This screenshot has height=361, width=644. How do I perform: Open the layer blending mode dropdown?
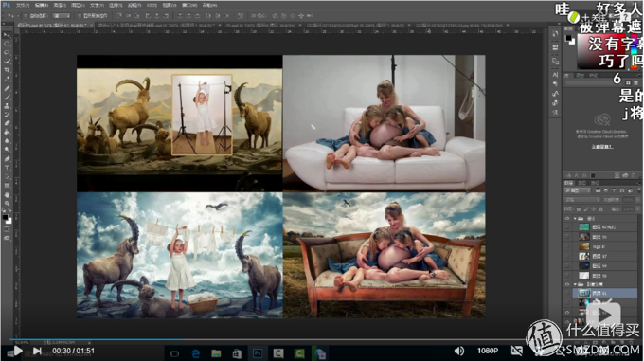point(581,200)
